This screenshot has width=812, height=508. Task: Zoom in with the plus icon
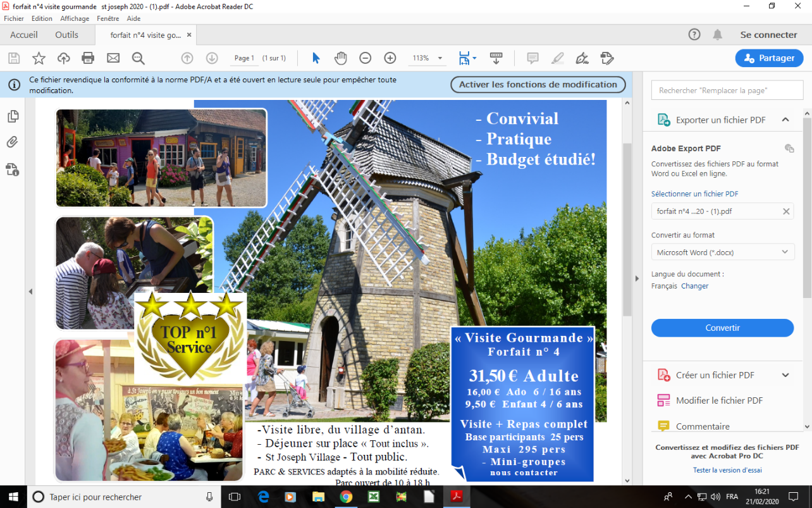click(x=390, y=58)
